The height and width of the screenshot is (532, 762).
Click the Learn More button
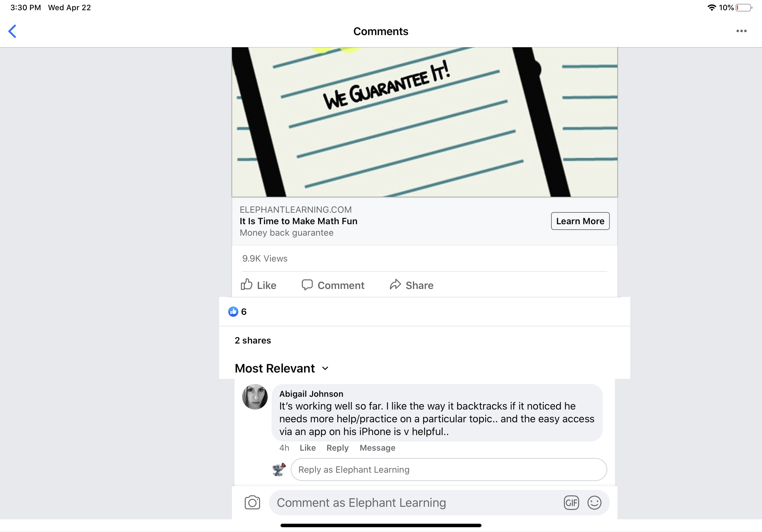[x=580, y=221]
